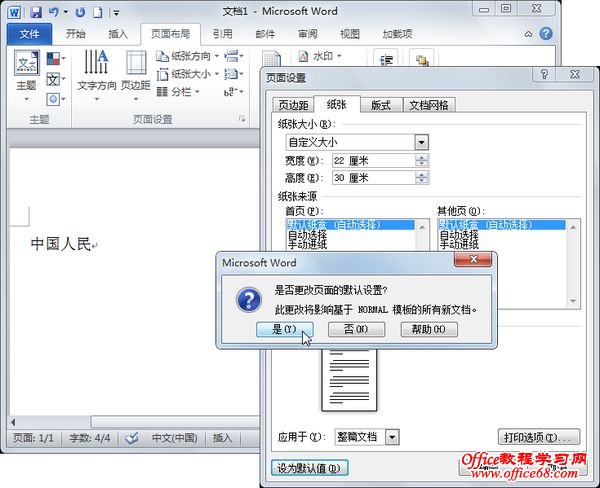
Task: Click the 页面: 1/1 status bar entry
Action: pos(34,437)
